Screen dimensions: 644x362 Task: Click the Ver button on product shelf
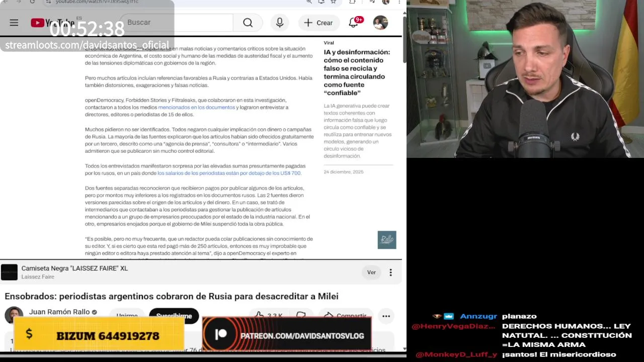click(x=371, y=273)
